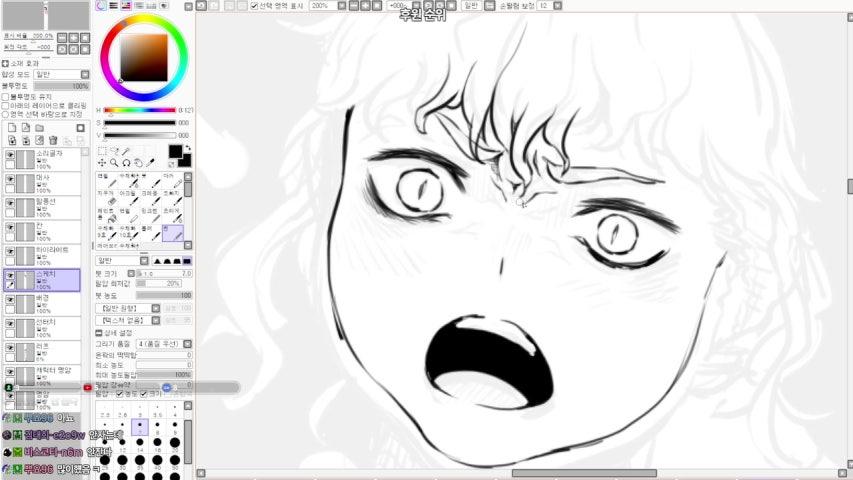This screenshot has width=853, height=480.
Task: Hide the 칸 layer eye icon
Action: click(x=10, y=227)
